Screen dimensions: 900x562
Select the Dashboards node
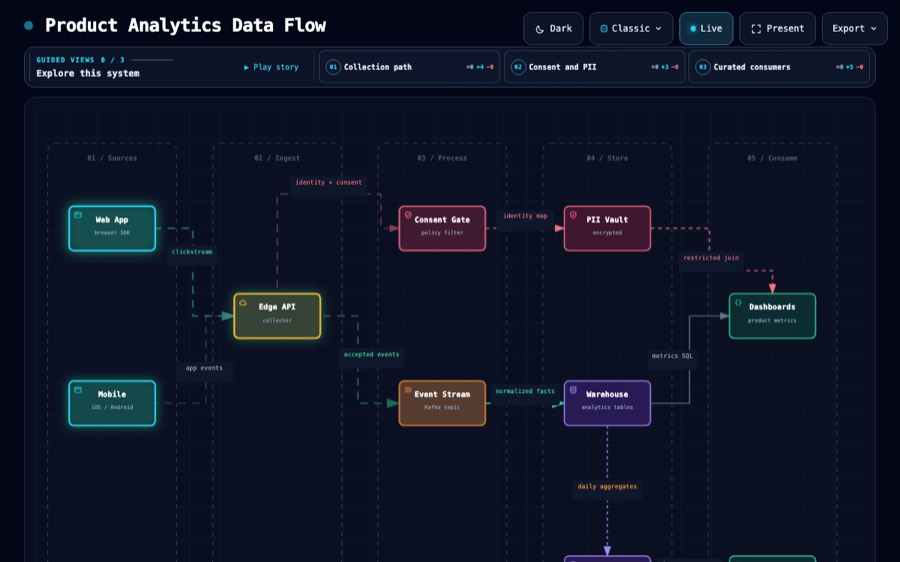pos(773,316)
